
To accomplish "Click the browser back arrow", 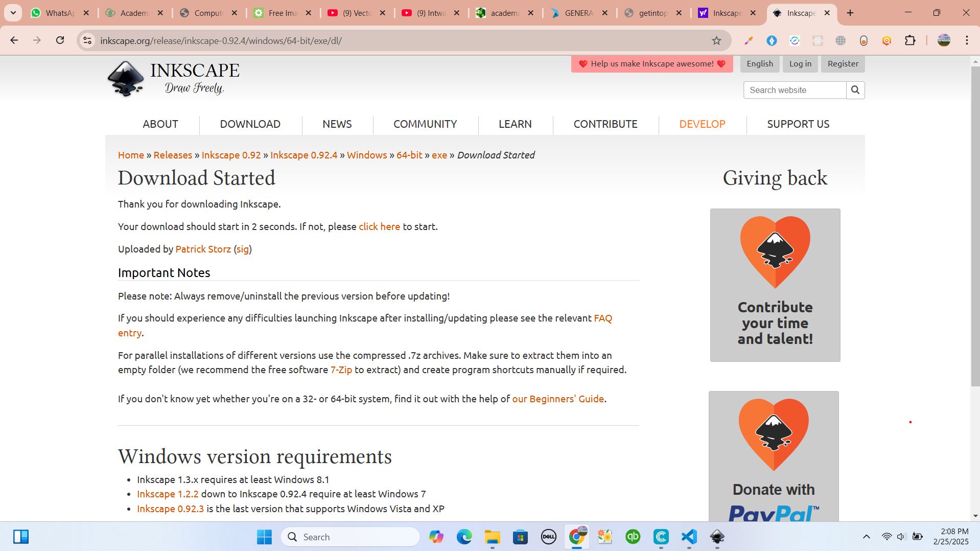I will pos(14,40).
